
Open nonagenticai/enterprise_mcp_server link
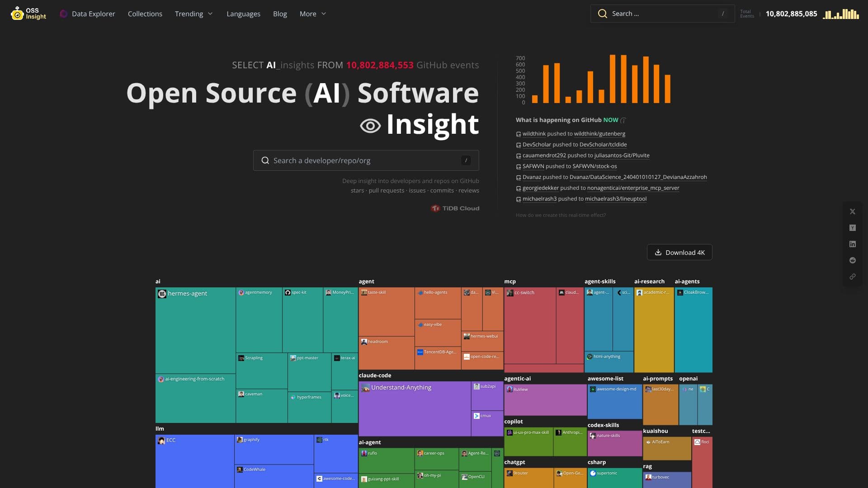633,188
